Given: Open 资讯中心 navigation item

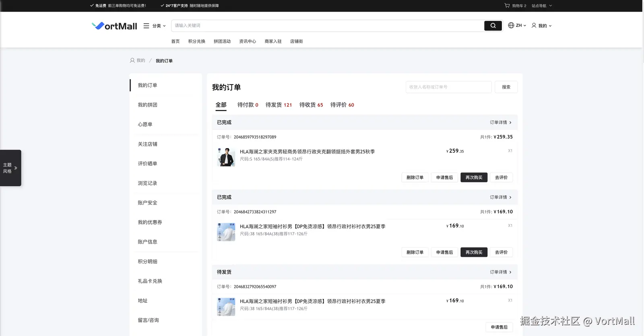Looking at the screenshot, I should [x=248, y=41].
